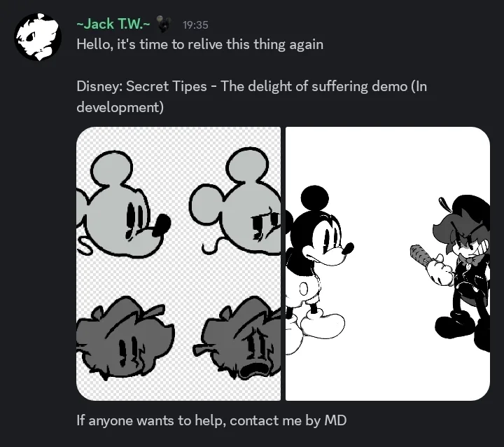This screenshot has height=447, width=504.
Task: Click the "Hello, it's time to relive" text line
Action: click(x=200, y=44)
